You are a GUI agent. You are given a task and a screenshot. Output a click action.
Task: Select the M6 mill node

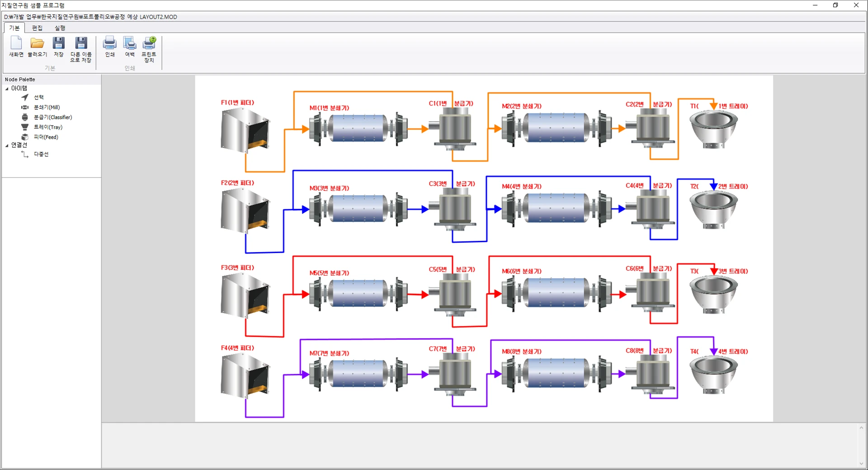(557, 294)
